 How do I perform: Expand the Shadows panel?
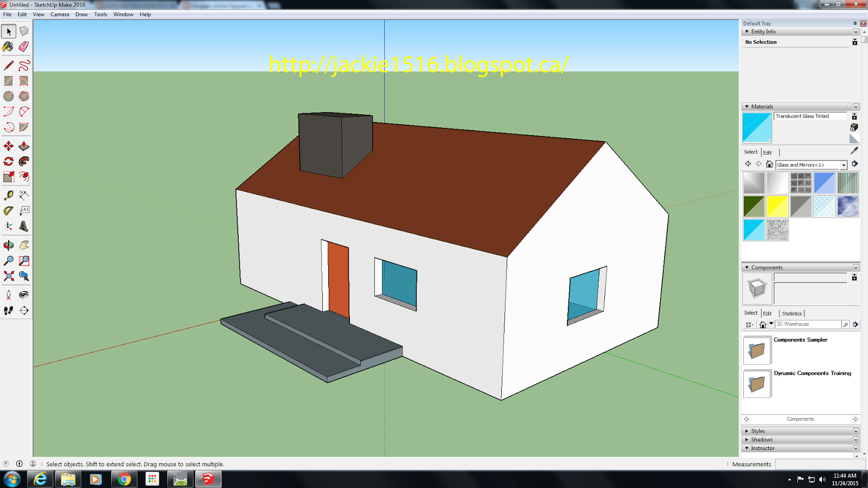click(x=762, y=439)
